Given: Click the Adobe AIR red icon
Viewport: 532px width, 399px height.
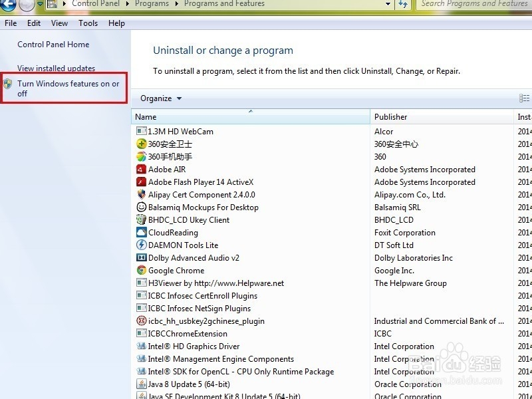Looking at the screenshot, I should 141,169.
